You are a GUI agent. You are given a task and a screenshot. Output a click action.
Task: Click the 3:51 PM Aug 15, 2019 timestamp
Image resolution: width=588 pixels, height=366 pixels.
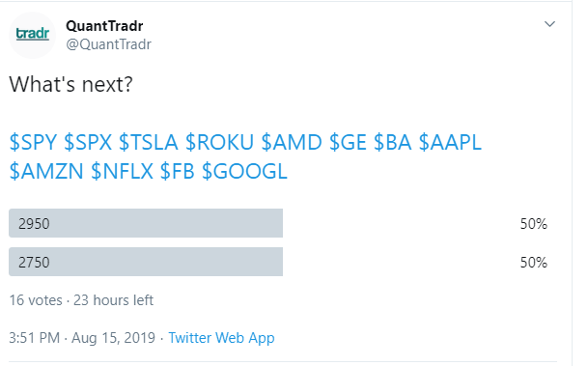82,338
